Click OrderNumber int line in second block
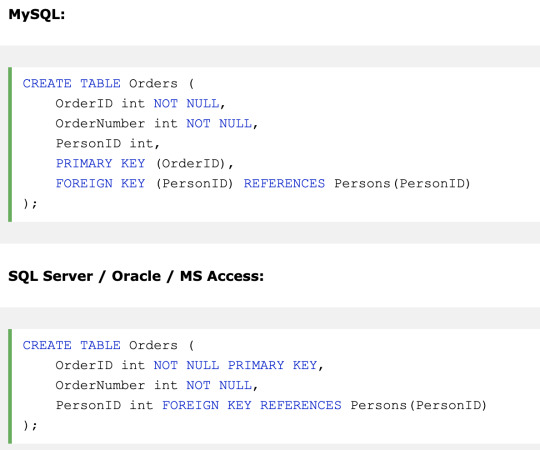The image size is (540, 450). [x=157, y=385]
